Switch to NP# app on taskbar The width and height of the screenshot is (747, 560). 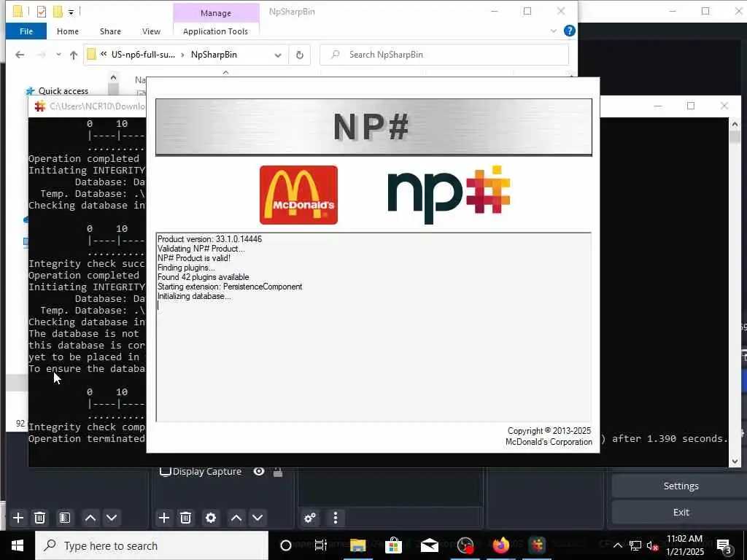tap(537, 545)
